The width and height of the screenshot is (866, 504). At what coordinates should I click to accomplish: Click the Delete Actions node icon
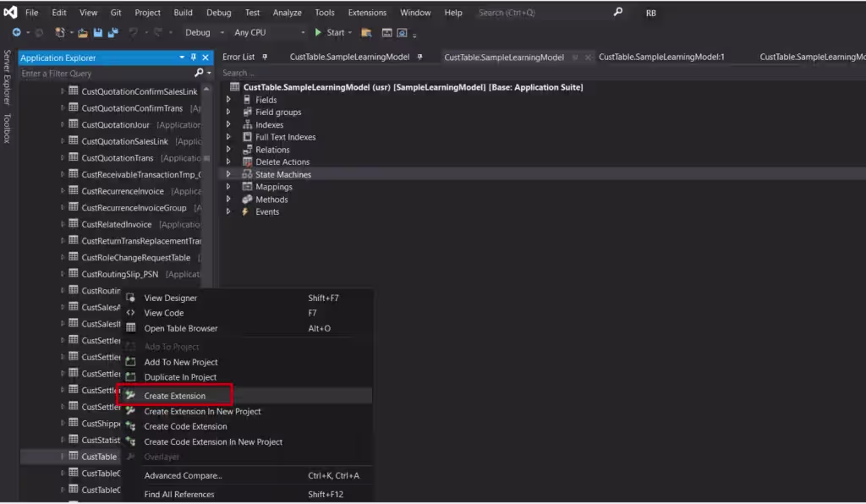click(x=247, y=162)
